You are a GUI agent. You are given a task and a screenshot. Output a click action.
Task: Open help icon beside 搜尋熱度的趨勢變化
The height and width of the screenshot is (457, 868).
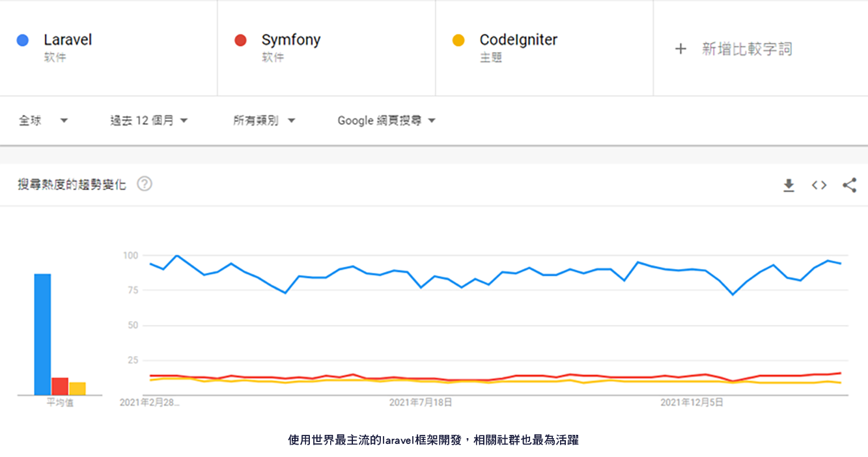pos(145,184)
